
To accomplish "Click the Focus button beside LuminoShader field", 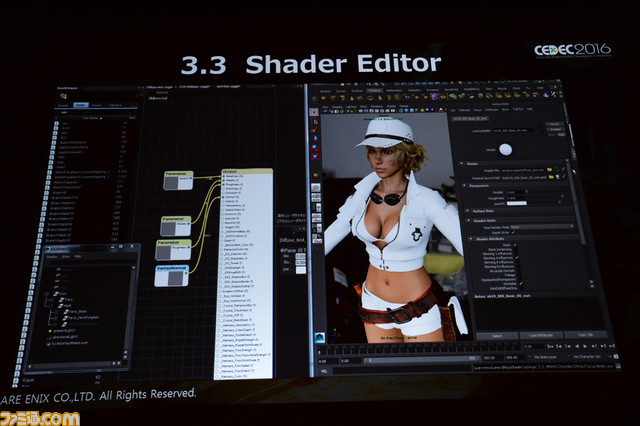I will pos(554,124).
